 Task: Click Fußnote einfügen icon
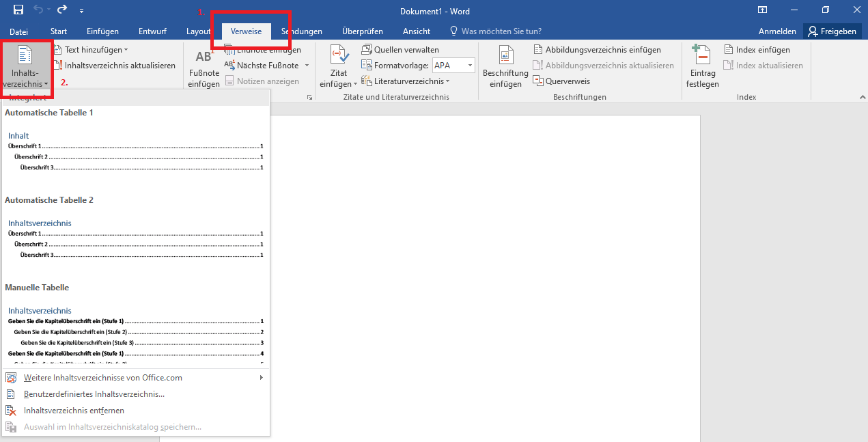[204, 57]
